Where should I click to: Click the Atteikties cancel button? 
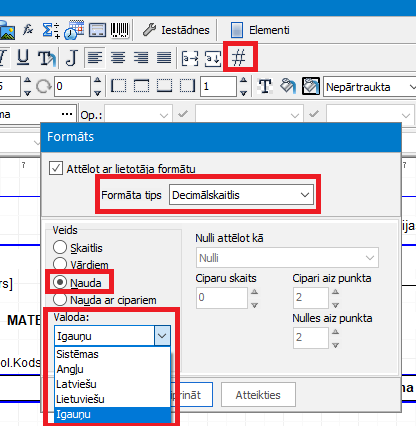pos(258,395)
